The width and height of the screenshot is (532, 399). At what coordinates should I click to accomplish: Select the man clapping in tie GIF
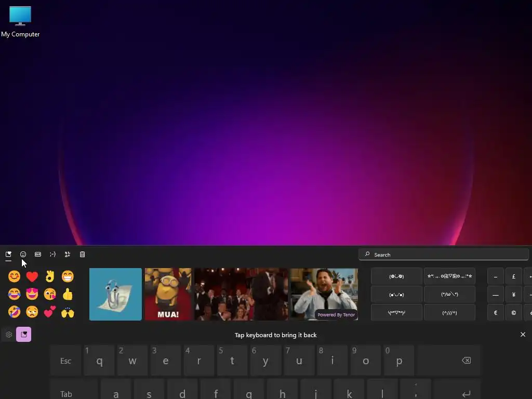324,294
